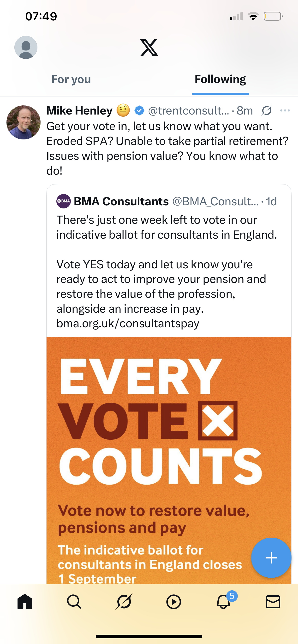
Task: Switch to the For you tab
Action: [71, 79]
